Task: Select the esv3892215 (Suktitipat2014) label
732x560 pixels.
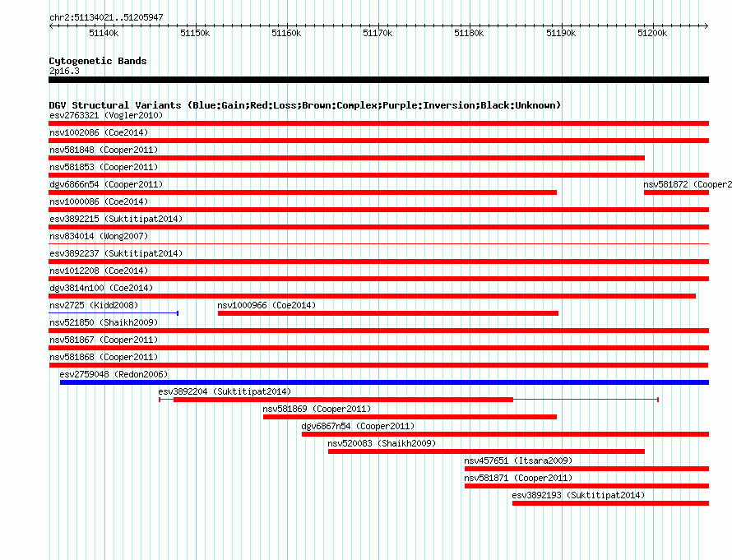Action: point(116,219)
